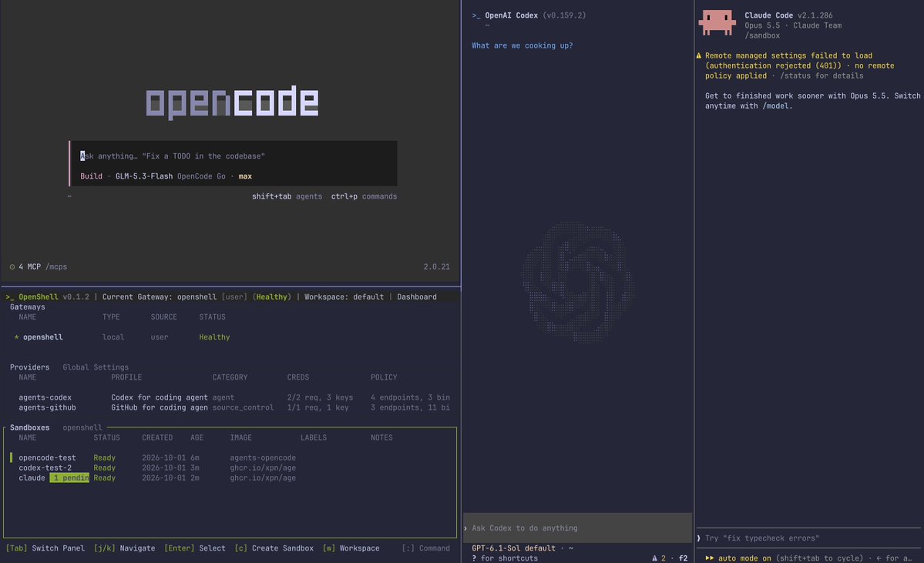Click the star marker beside openshell gateway row

[16, 337]
